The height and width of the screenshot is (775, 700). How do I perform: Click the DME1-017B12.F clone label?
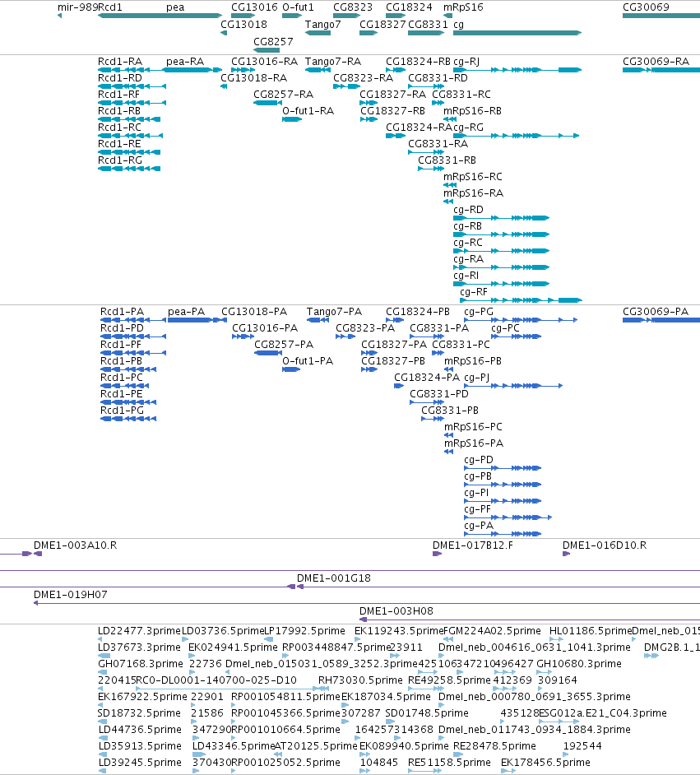point(473,545)
